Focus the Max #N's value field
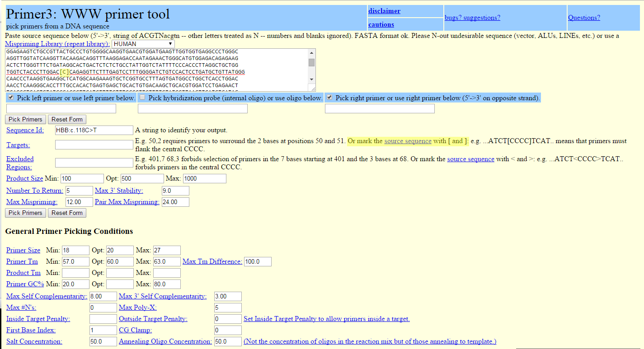 tap(103, 307)
